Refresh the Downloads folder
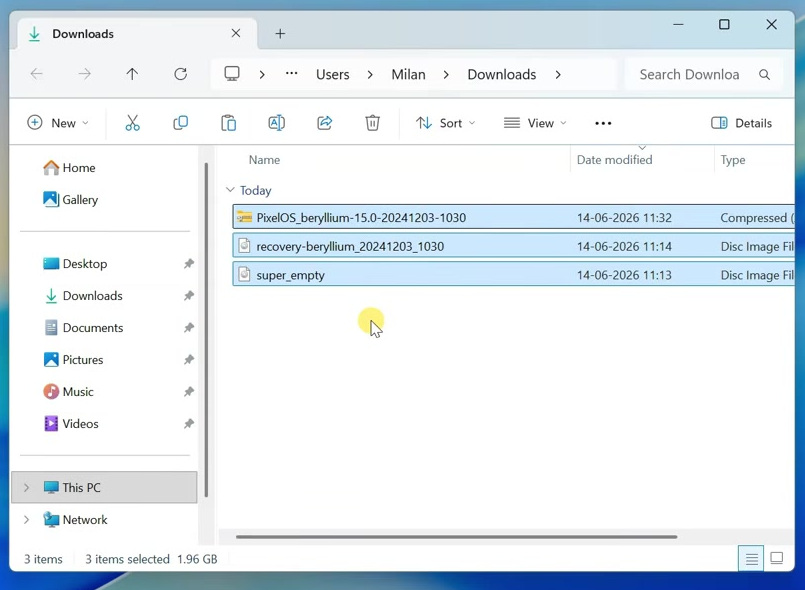 181,74
